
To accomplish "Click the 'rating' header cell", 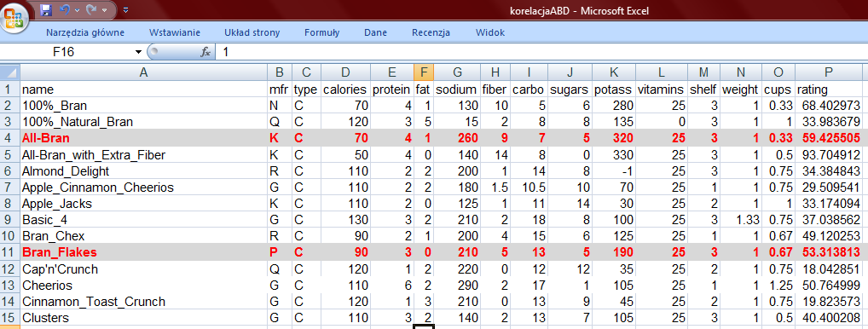I will (x=829, y=89).
